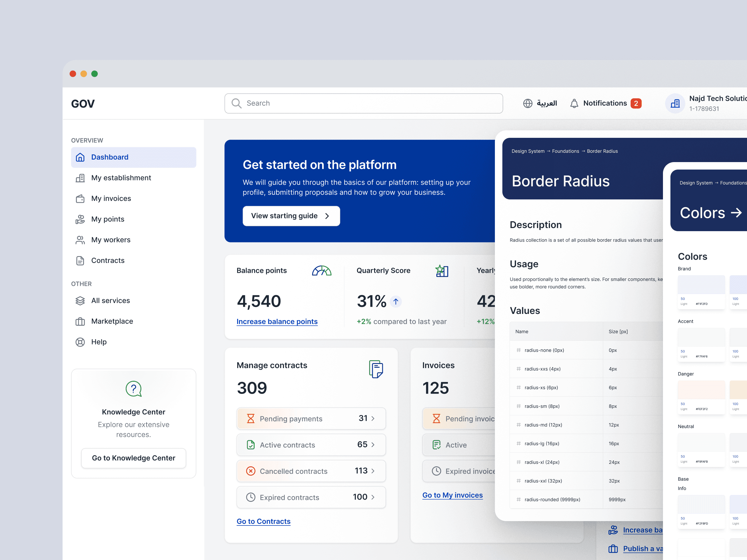Click the Najd Tech establishment avatar icon

click(x=675, y=103)
